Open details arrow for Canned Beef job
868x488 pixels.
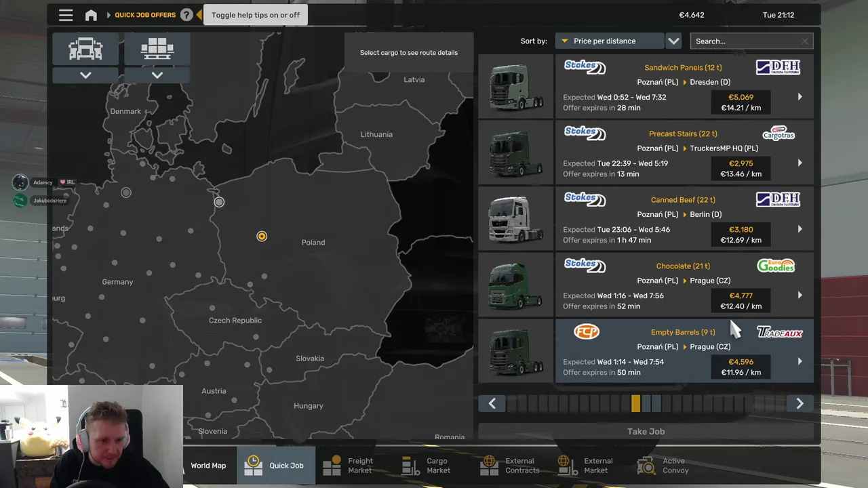coord(800,229)
